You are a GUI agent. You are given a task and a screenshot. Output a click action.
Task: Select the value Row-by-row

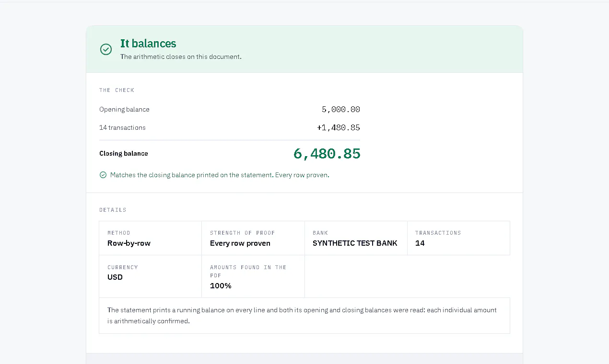(129, 243)
